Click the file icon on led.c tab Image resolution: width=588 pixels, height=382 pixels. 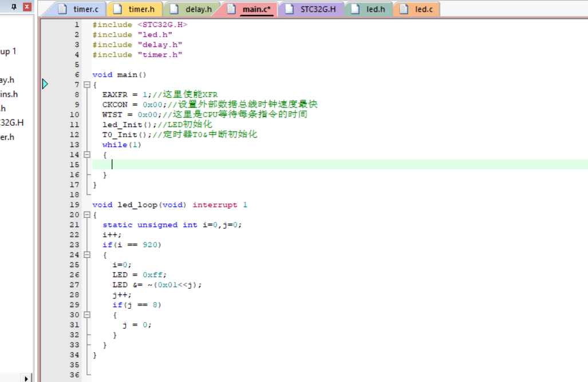(404, 9)
